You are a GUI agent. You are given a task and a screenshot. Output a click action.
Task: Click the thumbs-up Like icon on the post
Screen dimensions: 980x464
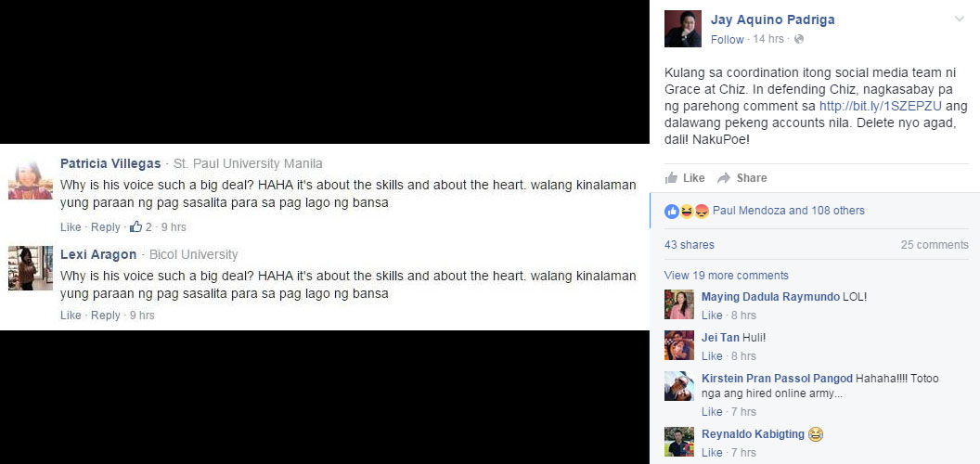pos(671,178)
